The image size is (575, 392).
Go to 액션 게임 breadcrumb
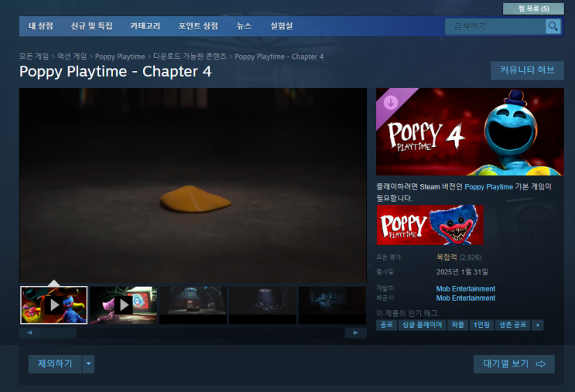click(x=72, y=56)
